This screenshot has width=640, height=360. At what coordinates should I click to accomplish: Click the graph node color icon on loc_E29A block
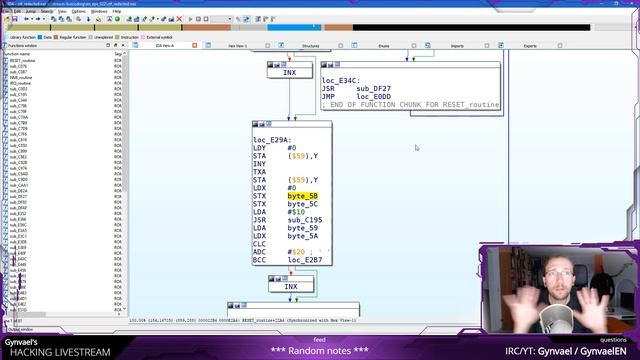point(256,124)
